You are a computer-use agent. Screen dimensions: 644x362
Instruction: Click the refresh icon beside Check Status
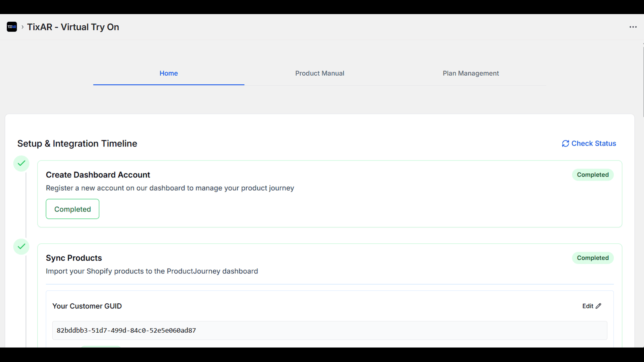[565, 144]
